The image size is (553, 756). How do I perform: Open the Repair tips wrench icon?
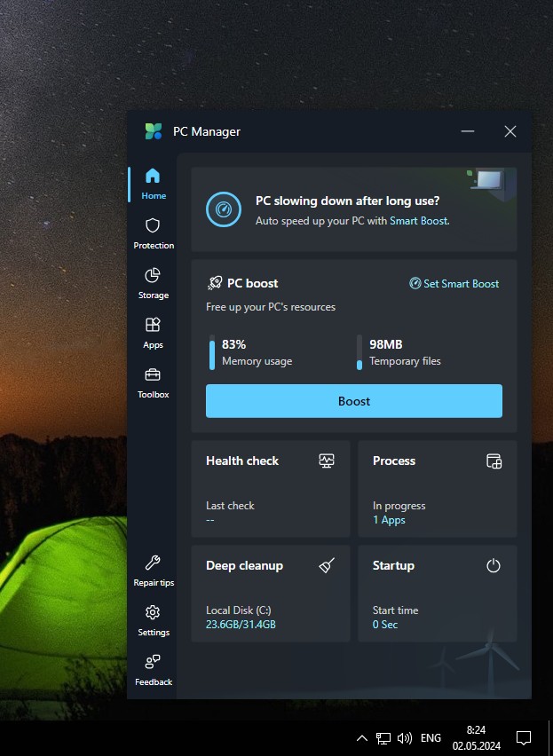point(153,563)
